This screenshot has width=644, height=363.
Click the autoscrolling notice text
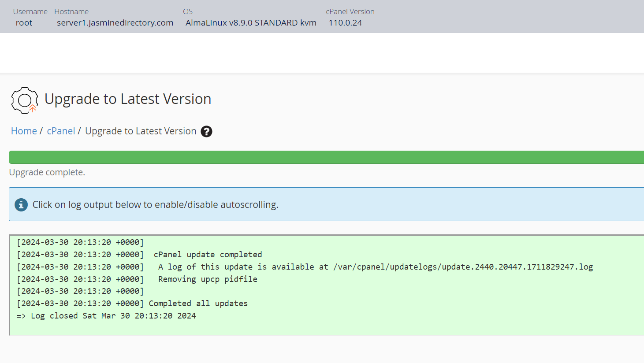click(x=155, y=205)
